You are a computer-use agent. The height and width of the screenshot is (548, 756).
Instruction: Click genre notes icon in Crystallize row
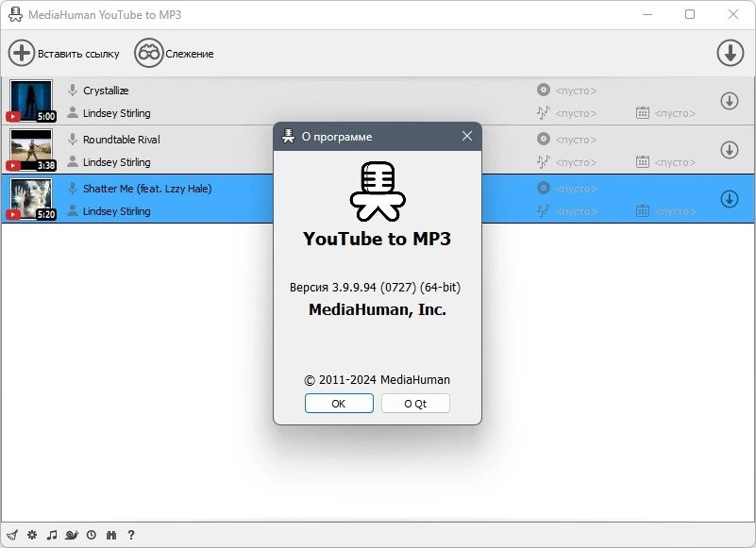[544, 113]
